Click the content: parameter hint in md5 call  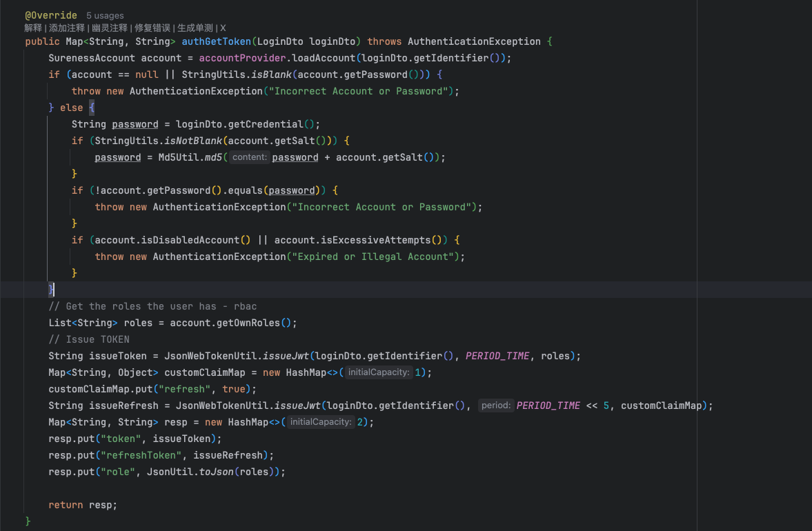pyautogui.click(x=249, y=157)
